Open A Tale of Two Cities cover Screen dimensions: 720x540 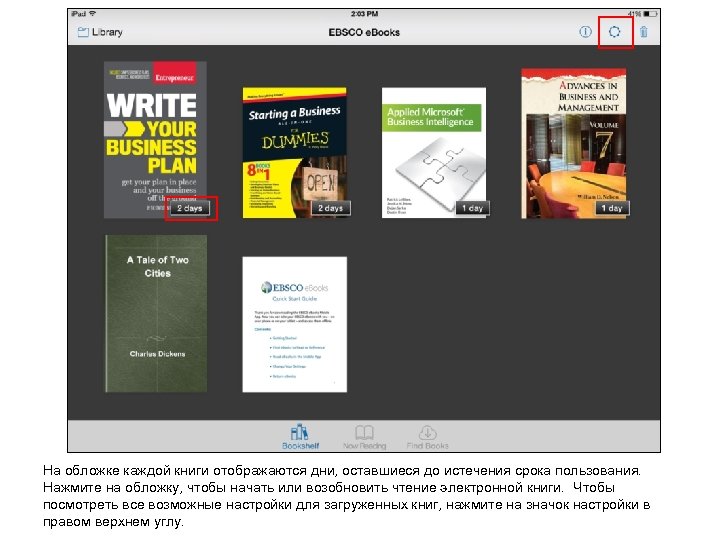coord(156,314)
